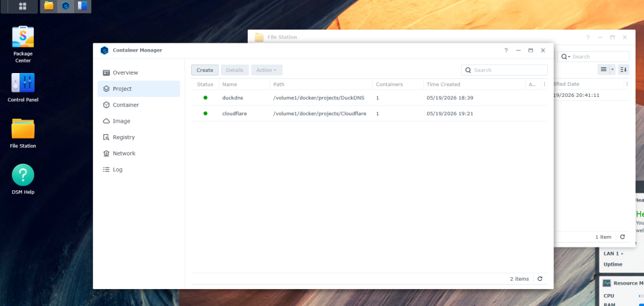Click the File Station title bar folder icon

pos(258,37)
